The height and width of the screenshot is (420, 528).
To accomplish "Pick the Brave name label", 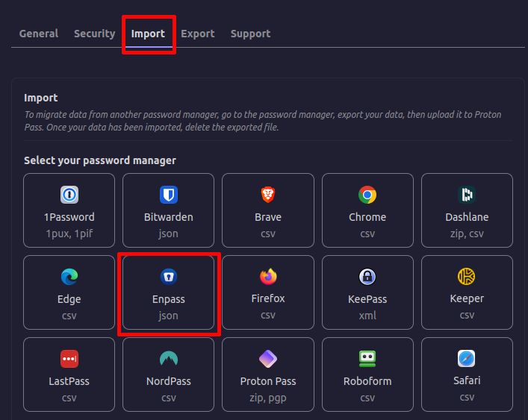I will pos(268,217).
